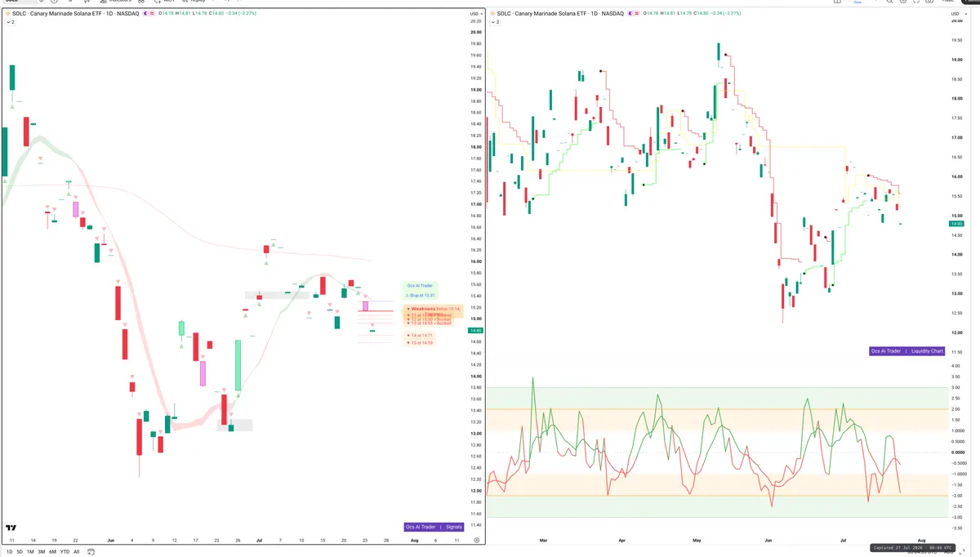Click the green 14.80 price tag on right chart
The image size is (980, 557).
click(x=956, y=223)
